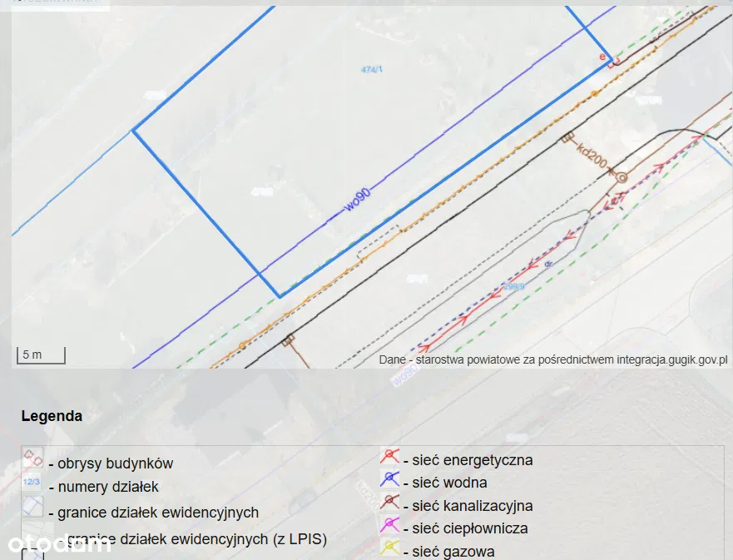Click the red energy network legend icon
Screen dimensions: 733x560
(389, 457)
